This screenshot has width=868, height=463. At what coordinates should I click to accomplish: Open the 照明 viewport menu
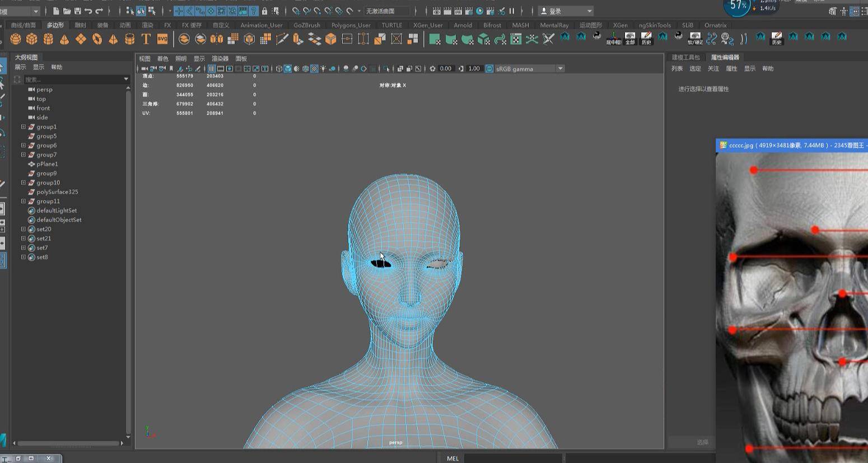click(180, 58)
